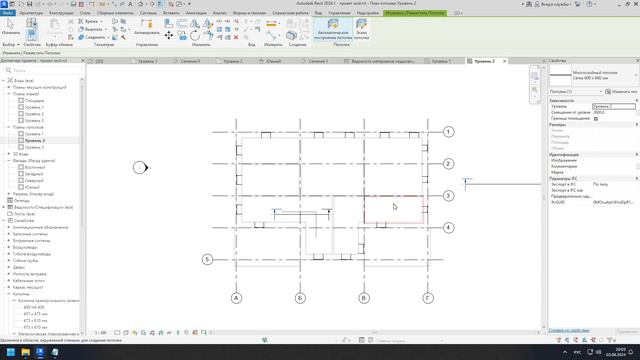Select the Move tool
This screenshot has height=360, width=640.
(x=169, y=36)
